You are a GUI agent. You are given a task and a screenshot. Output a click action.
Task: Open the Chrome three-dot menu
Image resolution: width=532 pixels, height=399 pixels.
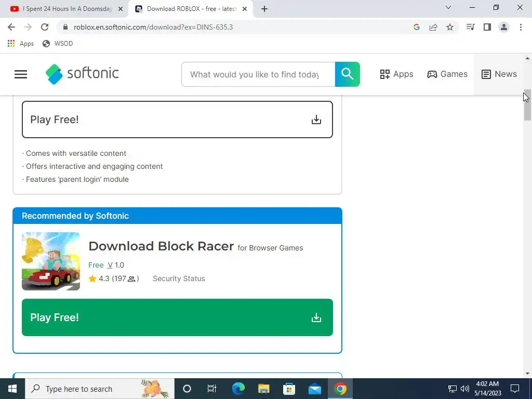coord(521,27)
